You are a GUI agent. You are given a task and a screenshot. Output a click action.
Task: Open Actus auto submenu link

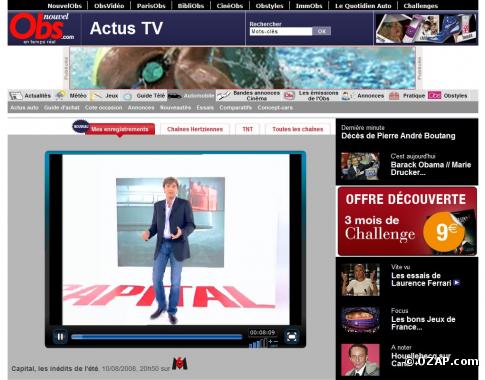point(24,108)
